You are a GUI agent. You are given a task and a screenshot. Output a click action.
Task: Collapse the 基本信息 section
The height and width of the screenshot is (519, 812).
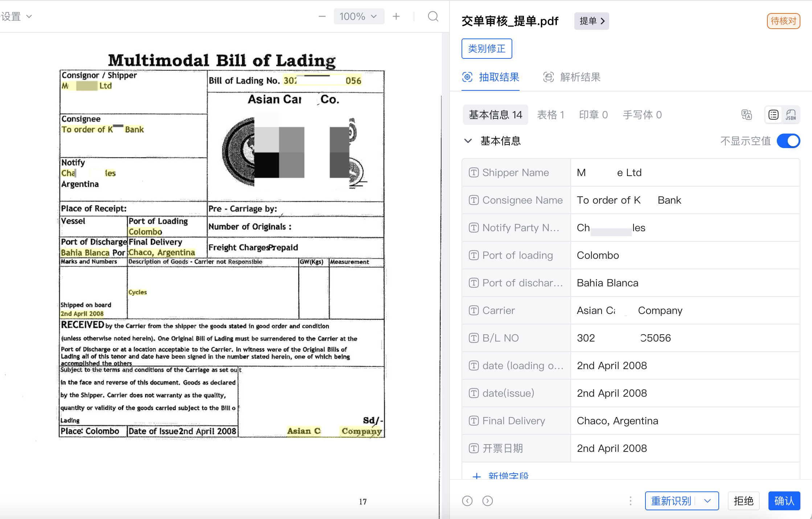(468, 141)
